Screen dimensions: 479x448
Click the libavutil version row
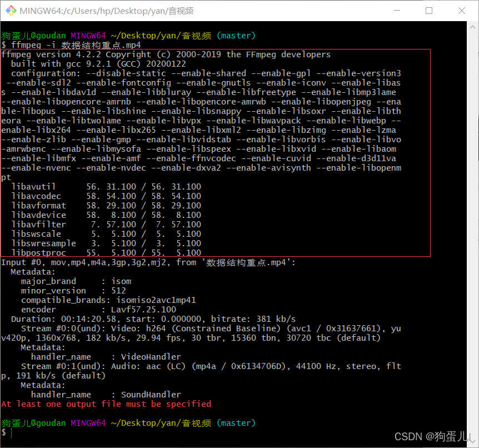(106, 187)
